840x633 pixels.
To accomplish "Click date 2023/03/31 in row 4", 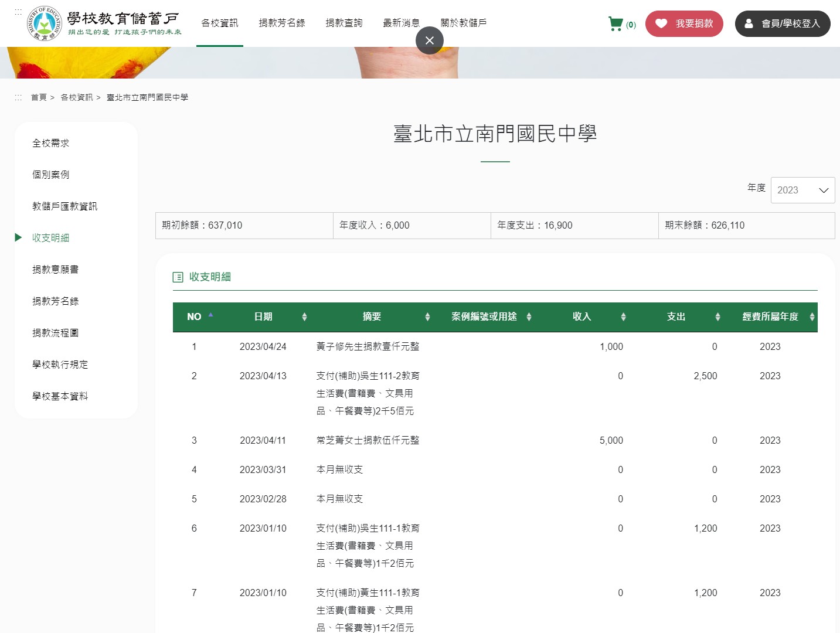I will tap(263, 469).
